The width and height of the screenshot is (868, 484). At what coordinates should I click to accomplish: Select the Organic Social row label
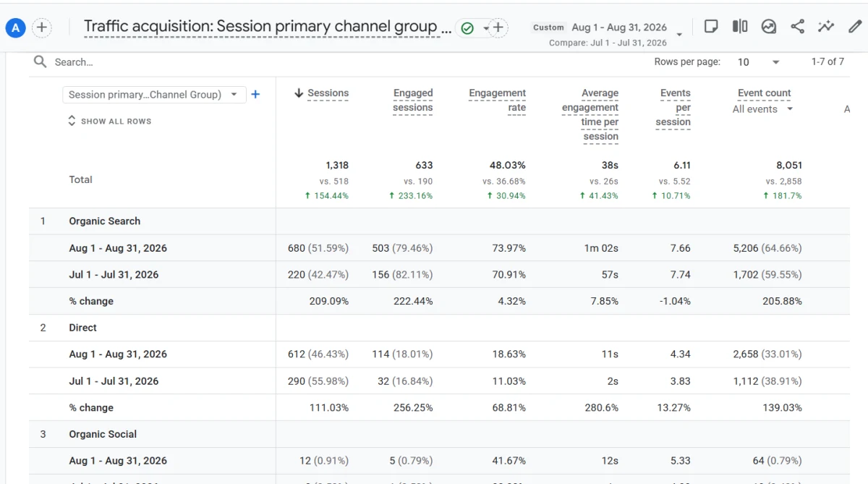tap(103, 434)
